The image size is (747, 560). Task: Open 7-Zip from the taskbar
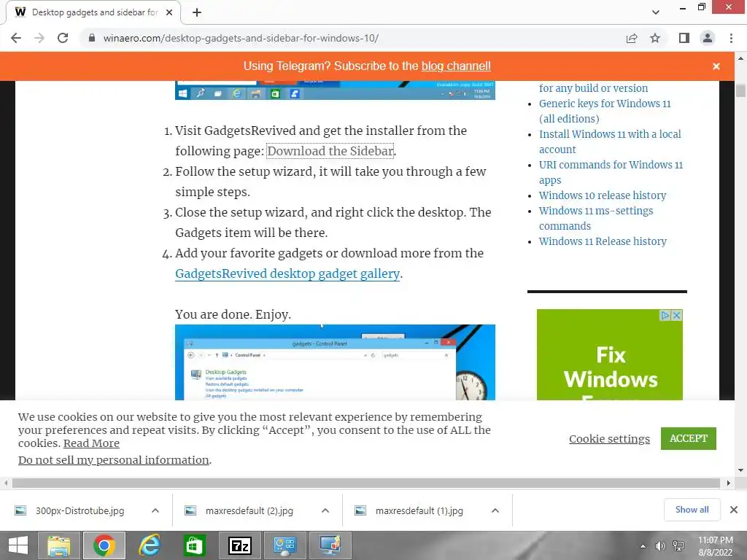click(x=239, y=545)
